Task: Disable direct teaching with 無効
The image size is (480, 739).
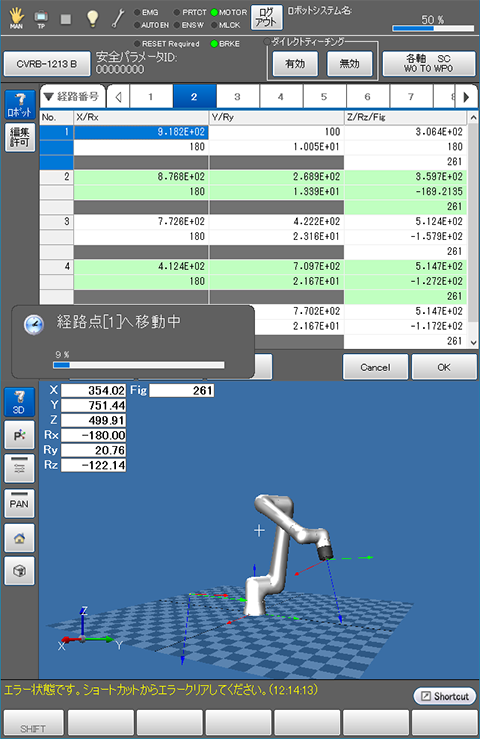Action: click(x=349, y=64)
